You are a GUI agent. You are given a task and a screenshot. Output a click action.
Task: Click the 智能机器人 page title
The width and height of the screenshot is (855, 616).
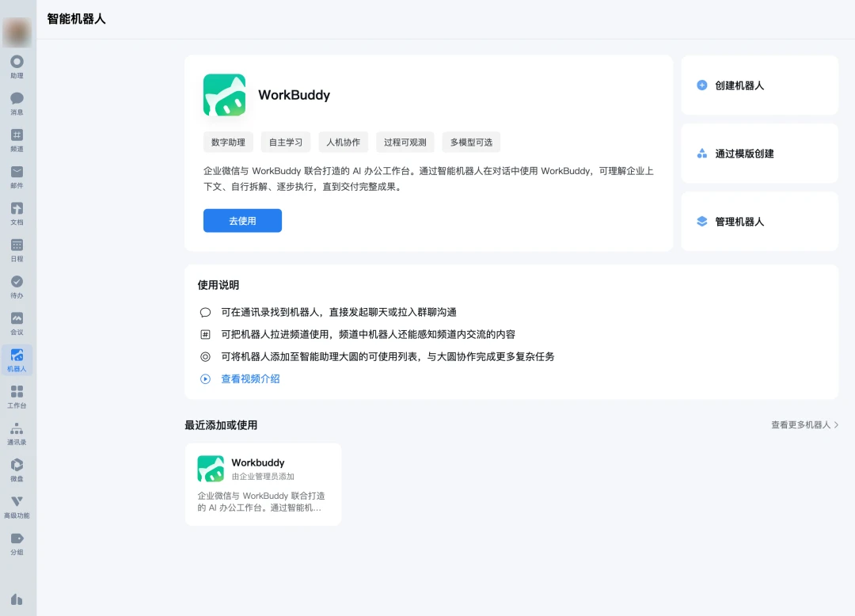(76, 19)
